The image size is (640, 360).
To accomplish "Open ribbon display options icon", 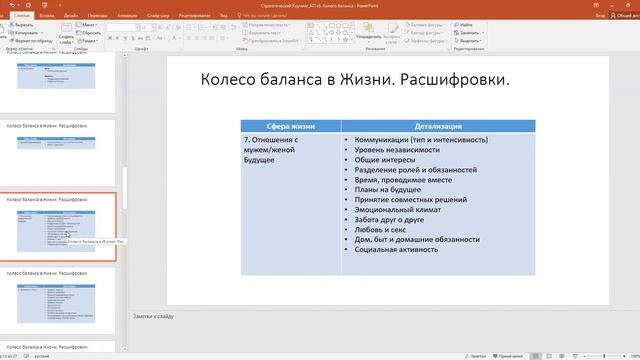I will pos(596,5).
